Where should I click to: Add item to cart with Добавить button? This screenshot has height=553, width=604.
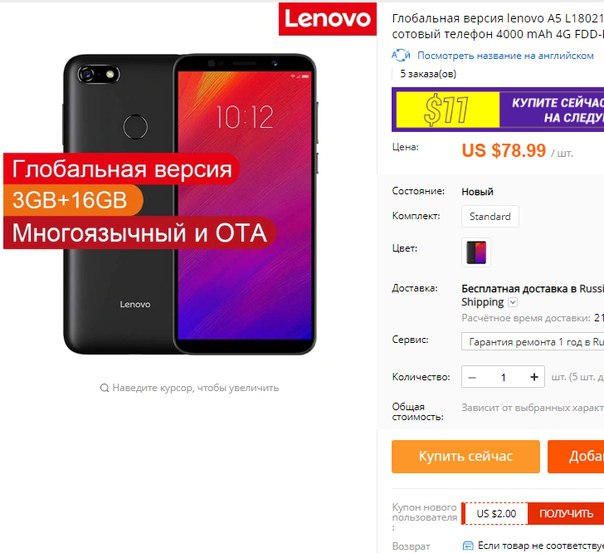576,456
